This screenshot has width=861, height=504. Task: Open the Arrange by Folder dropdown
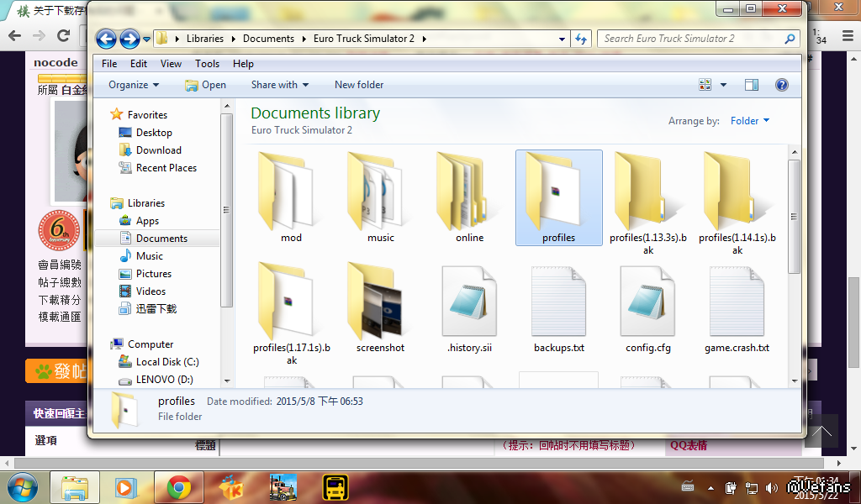(749, 121)
